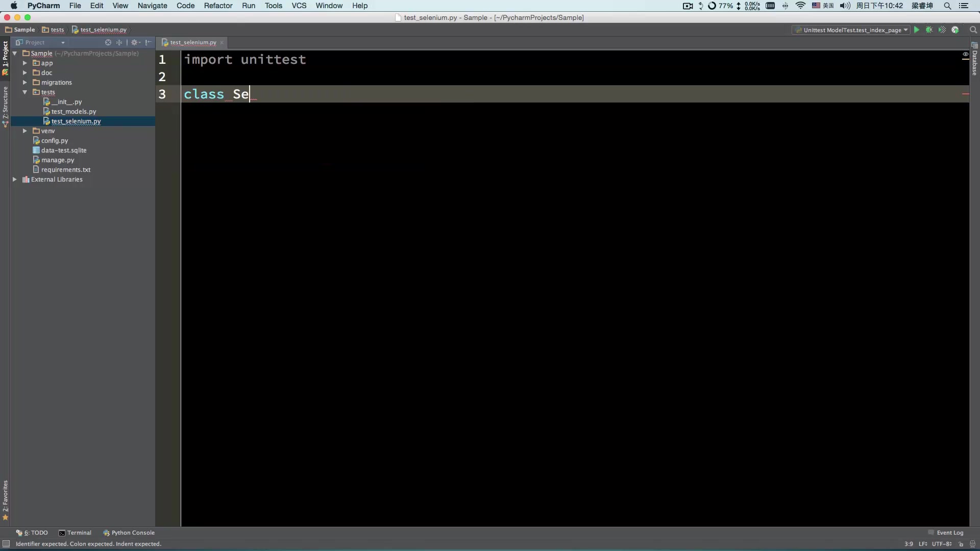Toggle the Database side panel

(x=974, y=61)
